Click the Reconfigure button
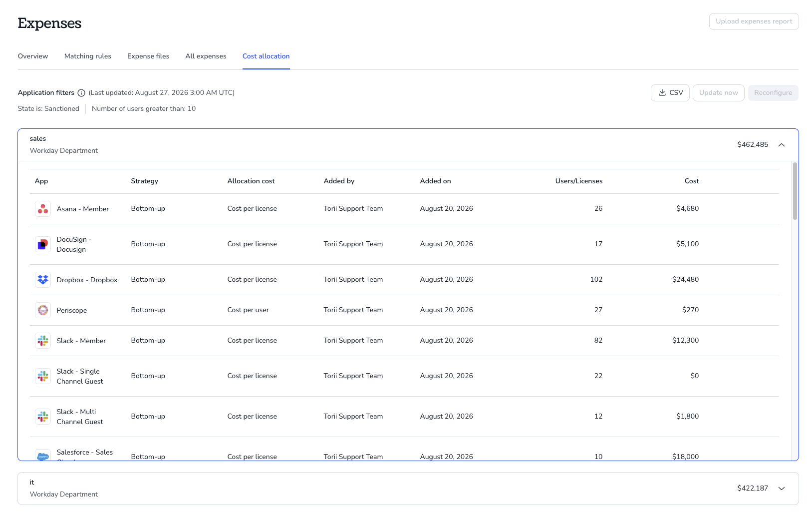 point(773,93)
